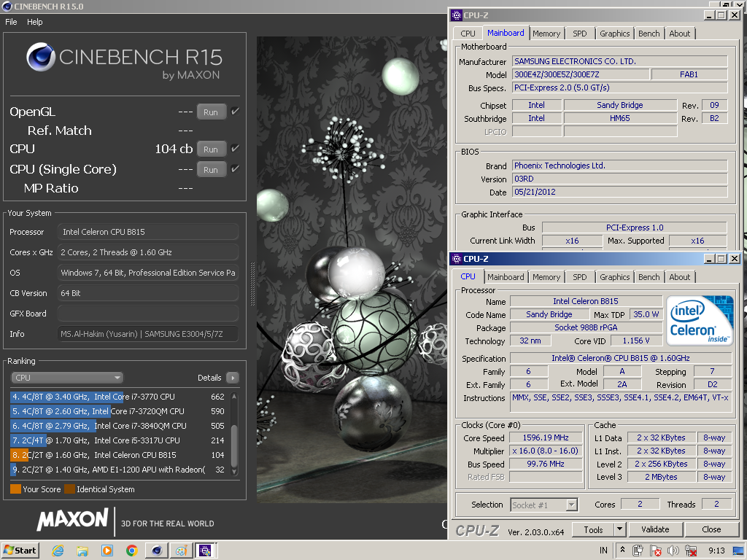Screen dimensions: 747x560
Task: Click the IN language indicator
Action: click(x=603, y=551)
